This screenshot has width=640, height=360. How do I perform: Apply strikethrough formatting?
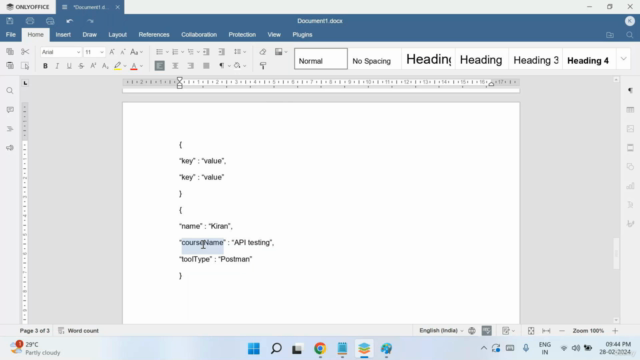tap(81, 66)
